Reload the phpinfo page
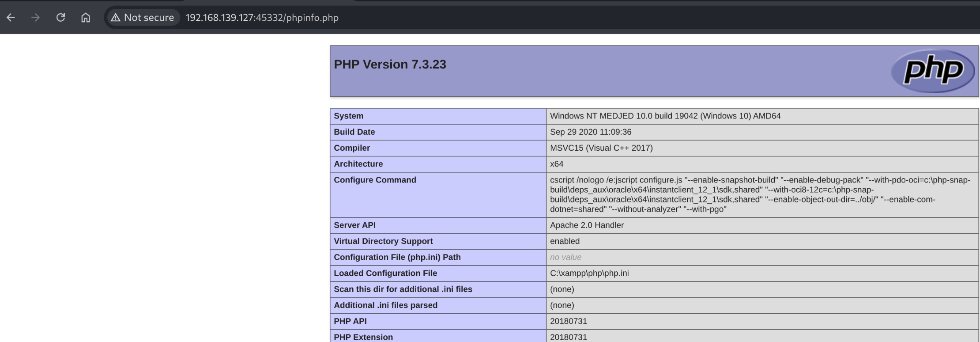This screenshot has width=980, height=342. pyautogui.click(x=60, y=18)
